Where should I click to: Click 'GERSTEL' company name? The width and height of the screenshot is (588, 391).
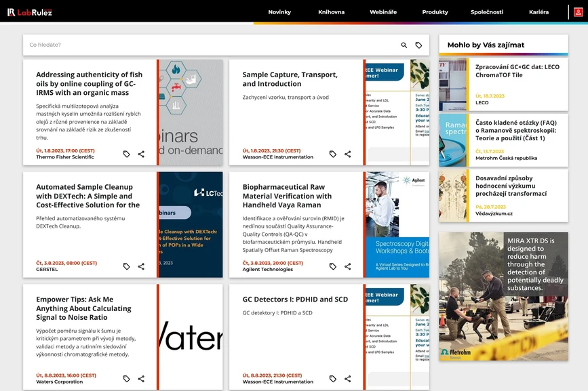point(47,269)
